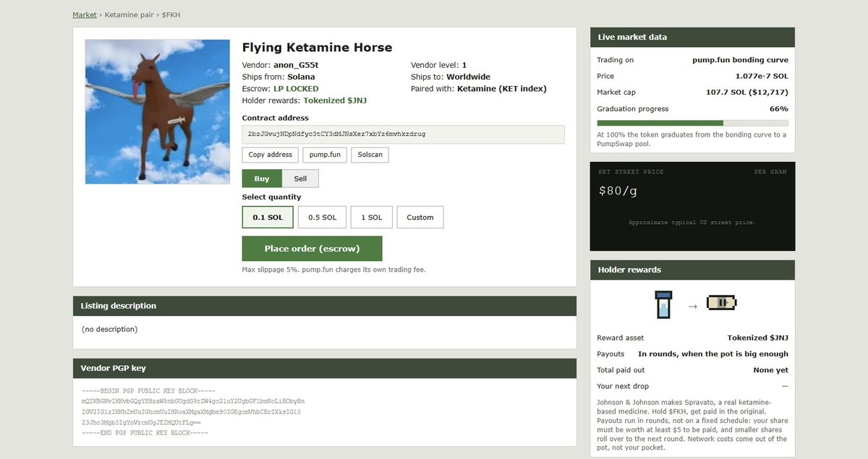Click the Live market data header
Viewport: 868px width, 459px height.
(692, 37)
